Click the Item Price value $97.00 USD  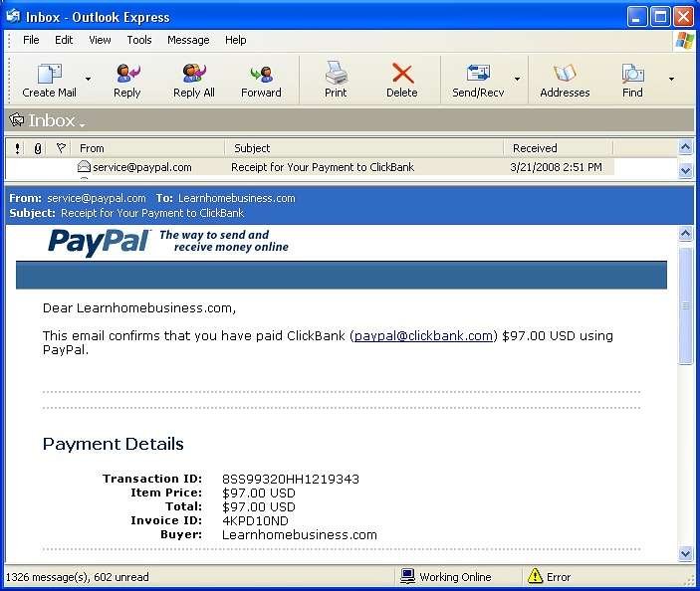tap(259, 493)
